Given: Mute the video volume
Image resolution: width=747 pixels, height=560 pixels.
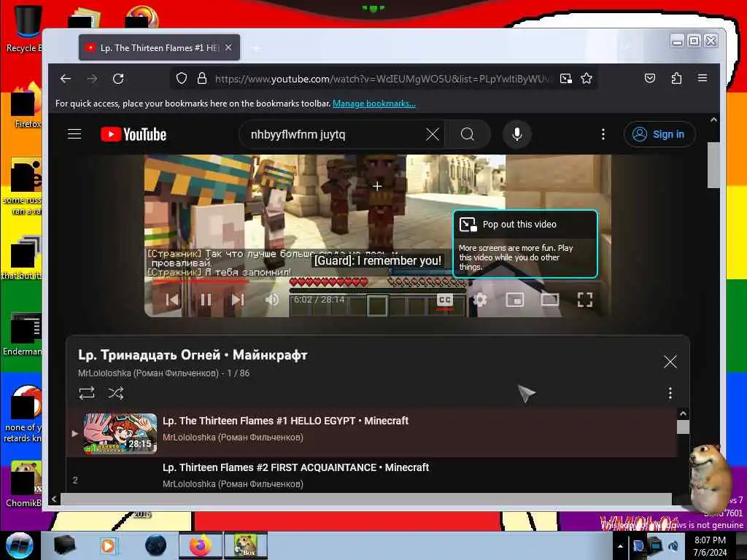Looking at the screenshot, I should pyautogui.click(x=273, y=300).
